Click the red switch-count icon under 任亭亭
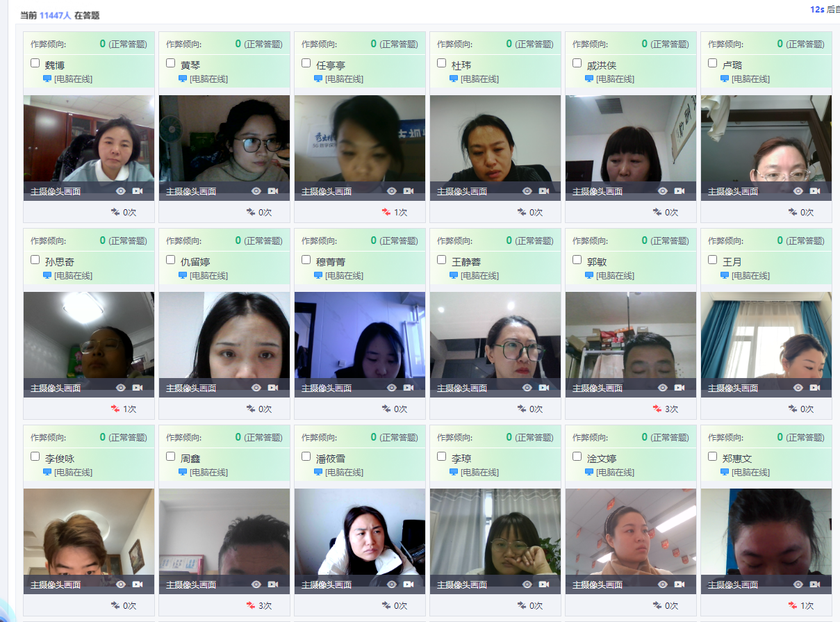This screenshot has width=840, height=622. click(x=386, y=212)
